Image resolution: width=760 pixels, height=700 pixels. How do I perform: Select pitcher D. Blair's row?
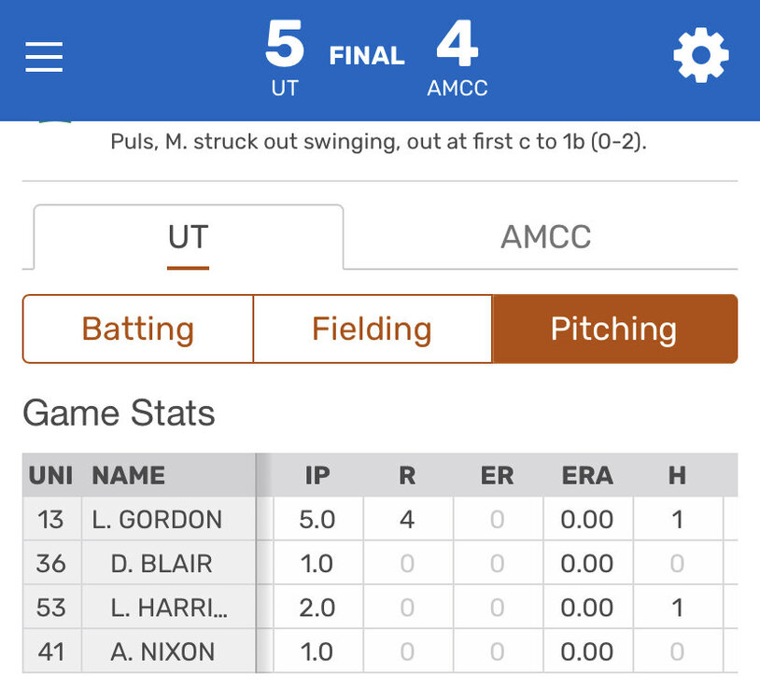(x=162, y=564)
